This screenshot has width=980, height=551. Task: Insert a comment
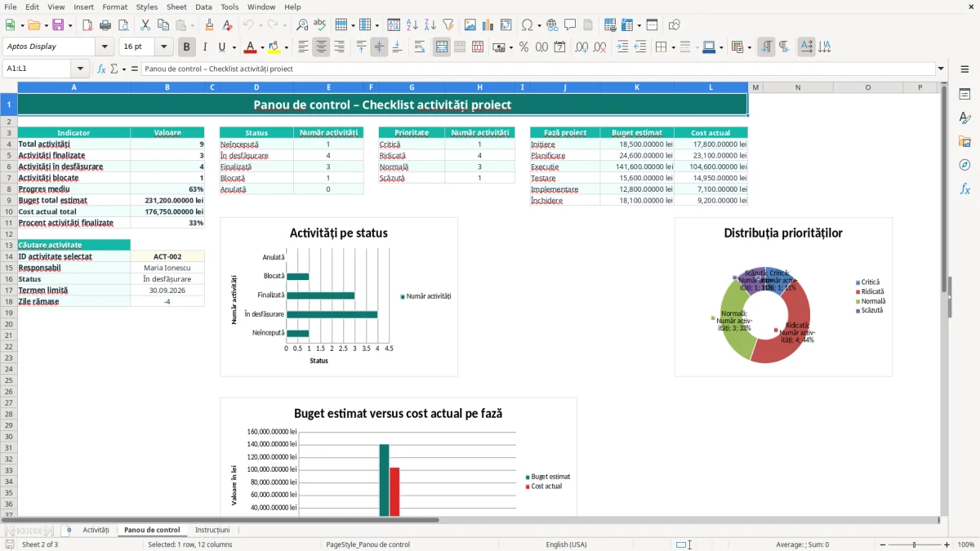coord(570,25)
